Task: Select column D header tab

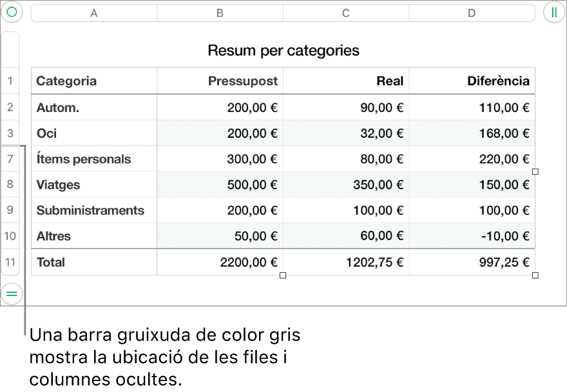Action: [472, 13]
